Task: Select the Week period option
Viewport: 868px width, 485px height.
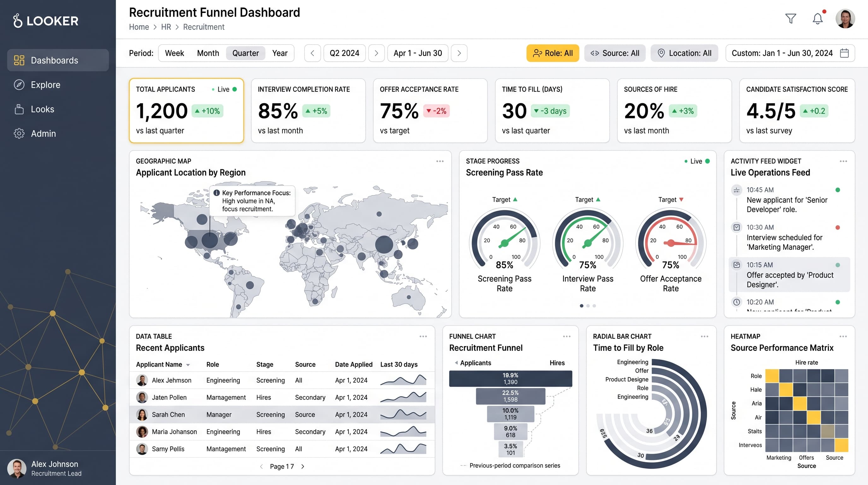Action: [x=174, y=53]
